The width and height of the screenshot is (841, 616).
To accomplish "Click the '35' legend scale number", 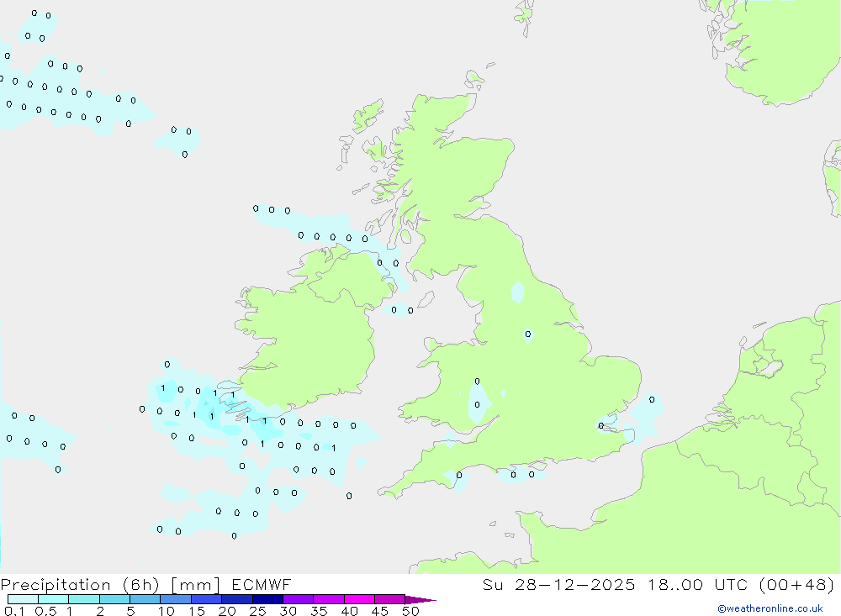I will pyautogui.click(x=319, y=611).
